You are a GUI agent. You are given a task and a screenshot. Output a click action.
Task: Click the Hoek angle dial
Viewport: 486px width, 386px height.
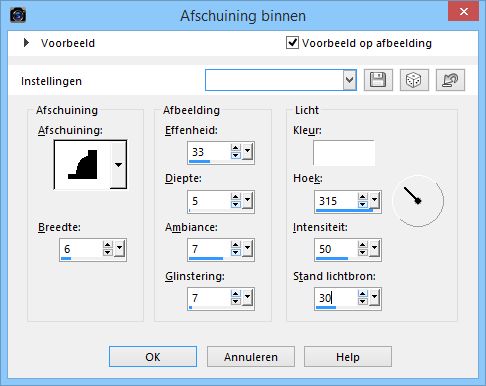tap(418, 201)
